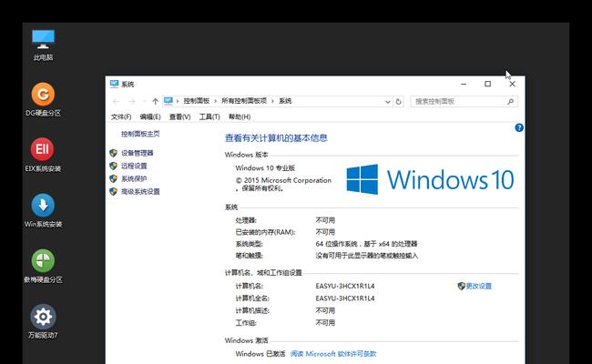Open the 编辑(E) menu
The height and width of the screenshot is (364, 592).
[x=150, y=116]
